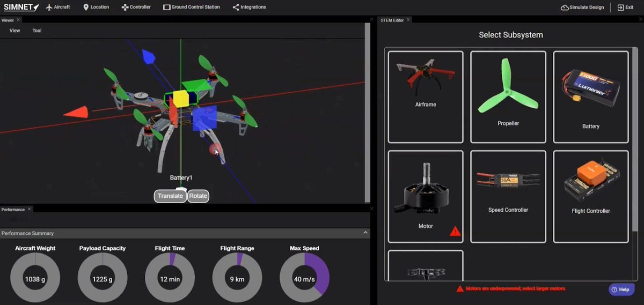This screenshot has height=305, width=644.
Task: Click the Battery1 label in viewer
Action: pyautogui.click(x=181, y=178)
